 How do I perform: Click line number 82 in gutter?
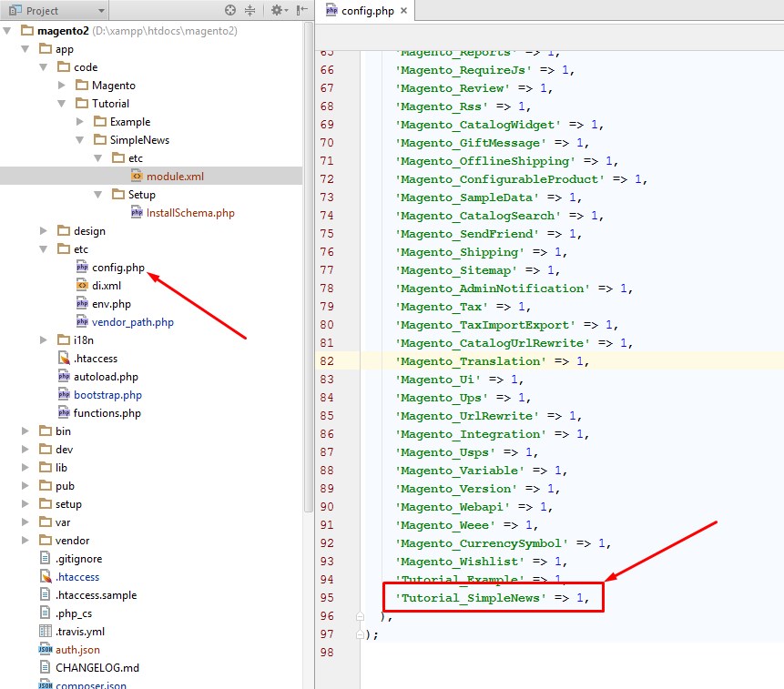point(327,360)
